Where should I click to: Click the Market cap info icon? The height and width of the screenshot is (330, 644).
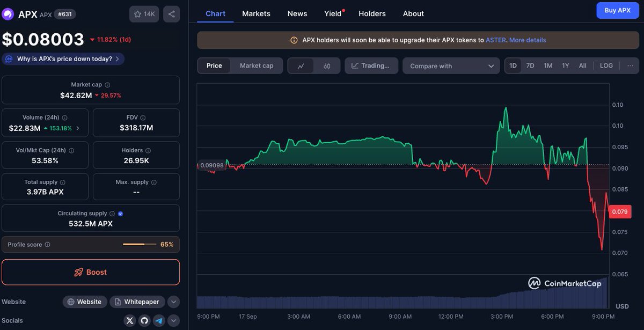(x=107, y=85)
